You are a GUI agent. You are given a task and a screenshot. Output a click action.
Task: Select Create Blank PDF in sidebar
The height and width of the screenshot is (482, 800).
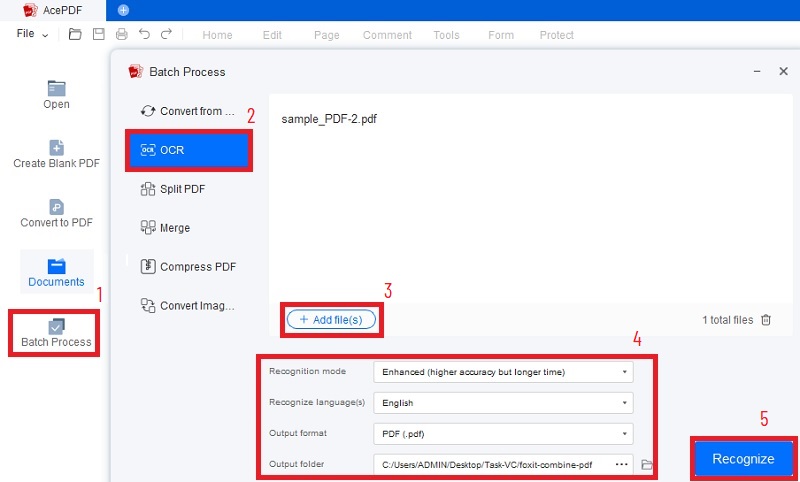click(56, 154)
